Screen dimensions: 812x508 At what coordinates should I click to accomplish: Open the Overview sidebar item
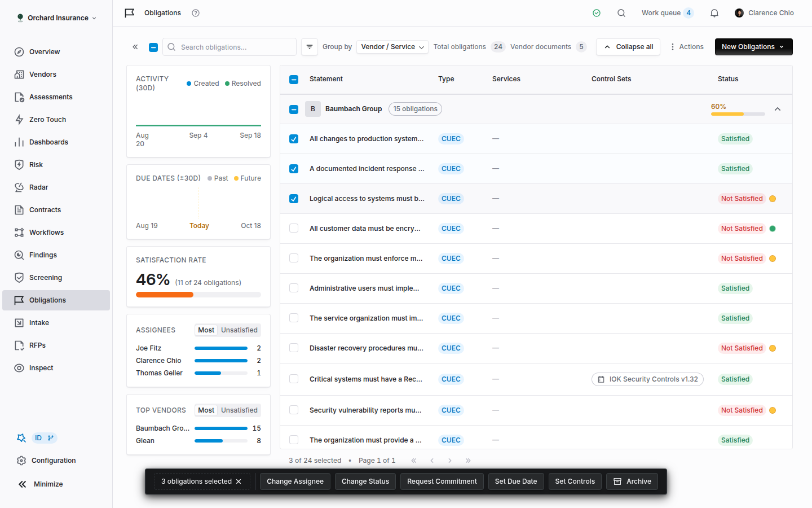click(56, 52)
